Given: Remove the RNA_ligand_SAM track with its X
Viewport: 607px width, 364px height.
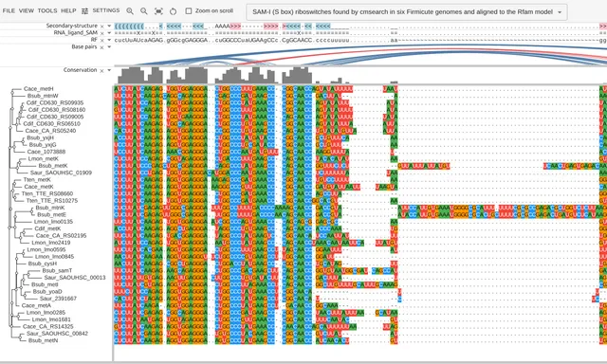Looking at the screenshot, I should coord(101,33).
